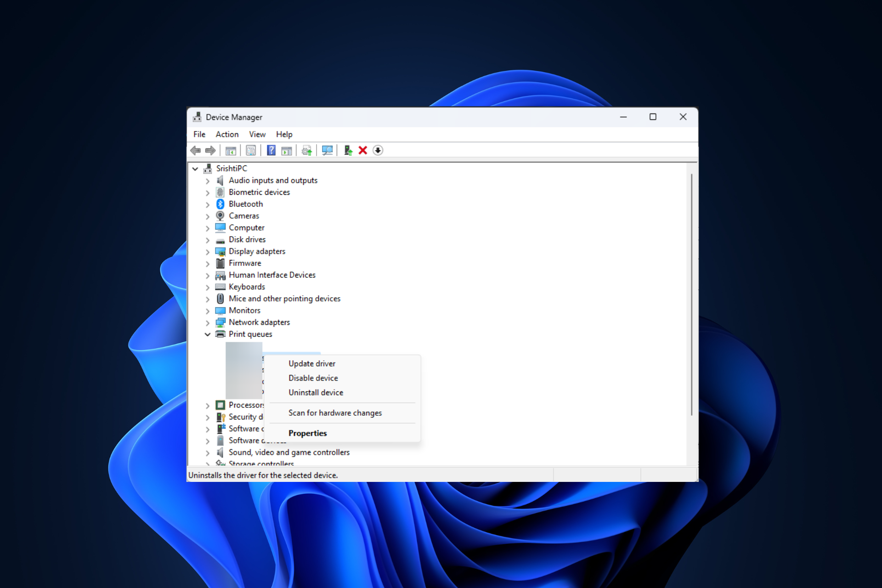882x588 pixels.
Task: Select the Monitors label
Action: click(x=244, y=311)
